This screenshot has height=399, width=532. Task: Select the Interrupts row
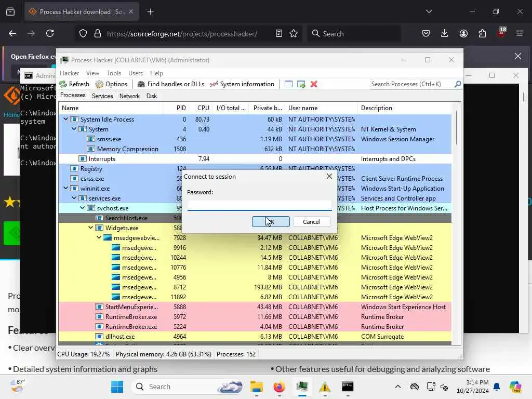tap(255, 159)
